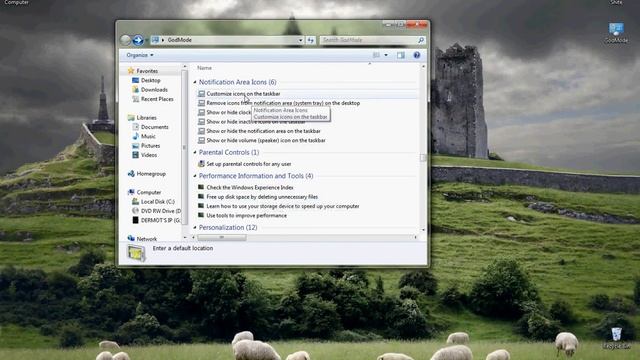Open the Help question mark icon
This screenshot has height=360, width=640.
[x=416, y=55]
